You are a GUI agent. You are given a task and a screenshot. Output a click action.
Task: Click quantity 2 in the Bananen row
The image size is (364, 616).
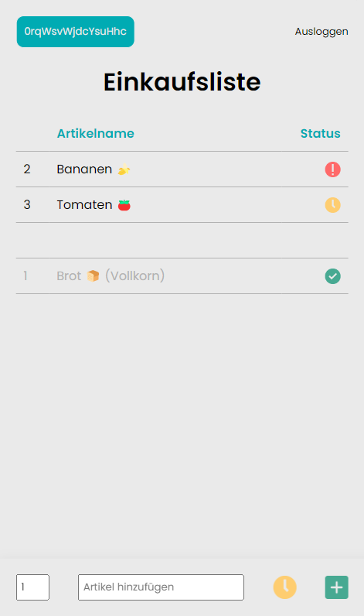tap(27, 169)
